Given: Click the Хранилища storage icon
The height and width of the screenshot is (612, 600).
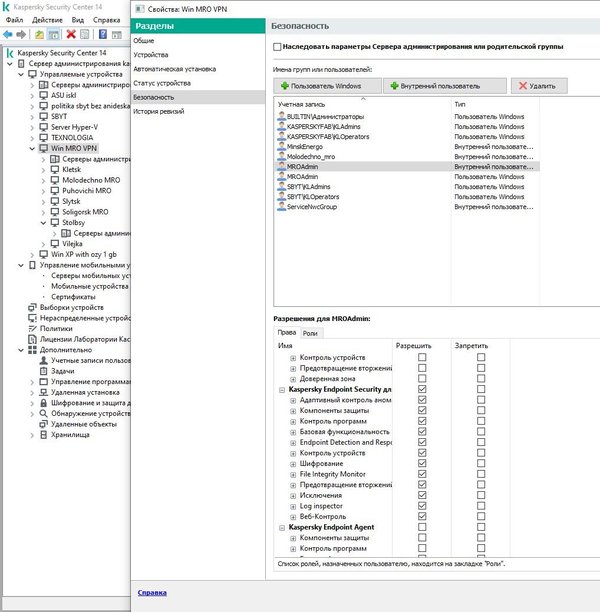Looking at the screenshot, I should click(x=44, y=435).
